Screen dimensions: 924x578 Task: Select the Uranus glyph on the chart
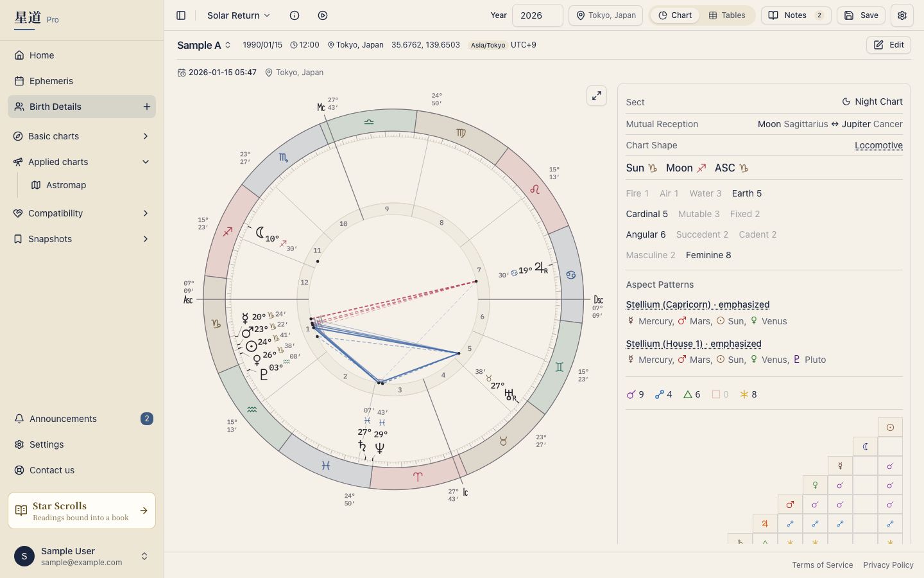pos(510,394)
